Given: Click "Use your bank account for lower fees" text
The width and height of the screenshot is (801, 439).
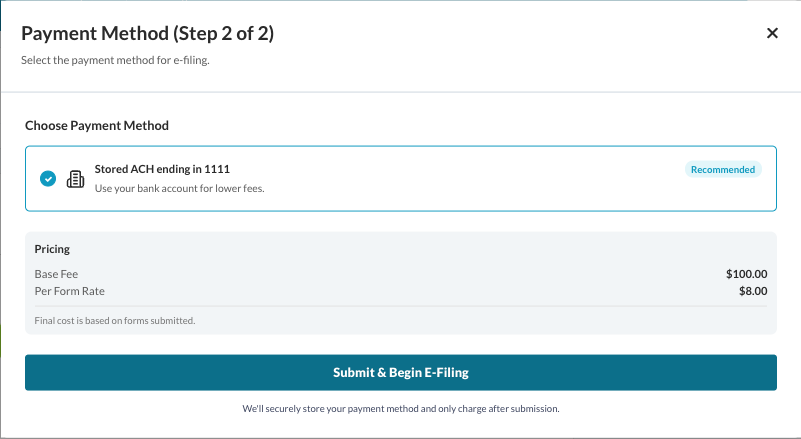Looking at the screenshot, I should 179,188.
